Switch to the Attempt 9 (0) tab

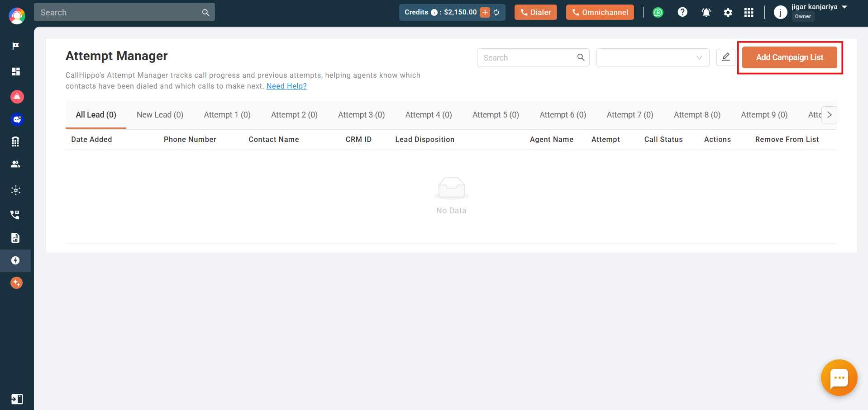click(x=764, y=115)
